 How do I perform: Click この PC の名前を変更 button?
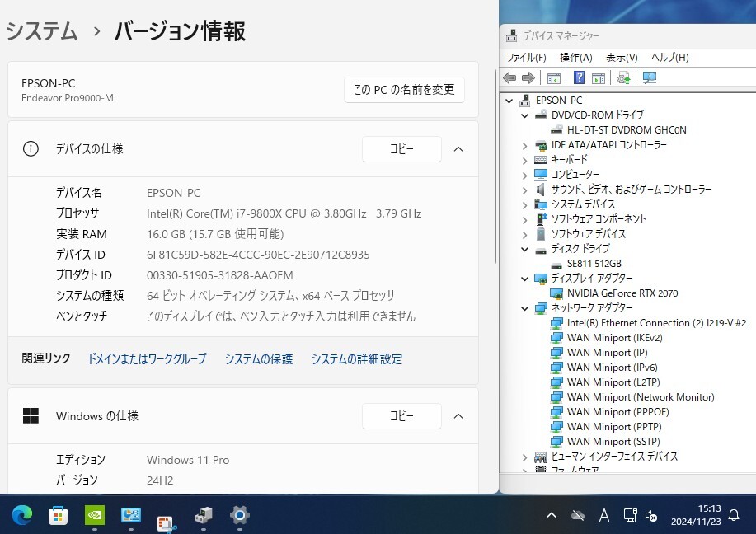coord(404,90)
